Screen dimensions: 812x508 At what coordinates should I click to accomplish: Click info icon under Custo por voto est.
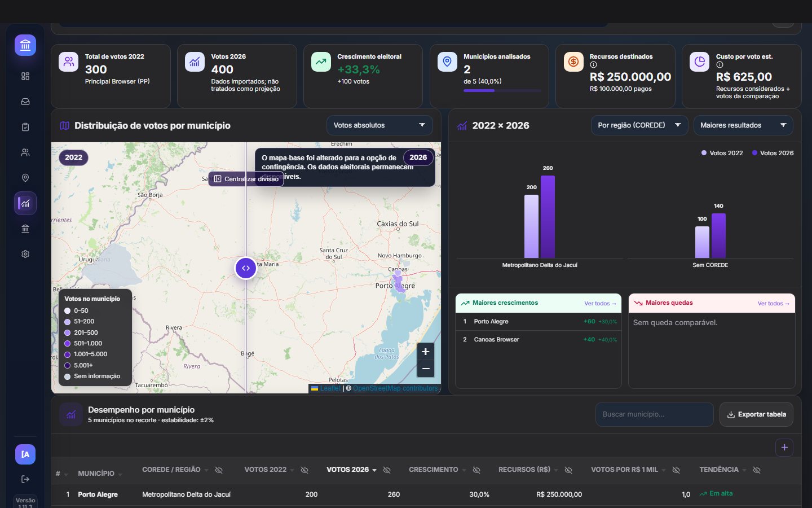pyautogui.click(x=720, y=65)
